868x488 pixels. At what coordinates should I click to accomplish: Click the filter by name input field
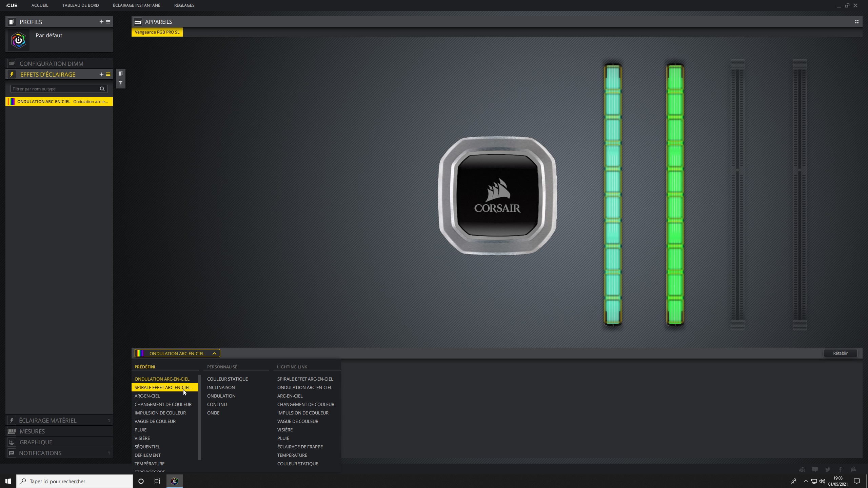tap(54, 89)
